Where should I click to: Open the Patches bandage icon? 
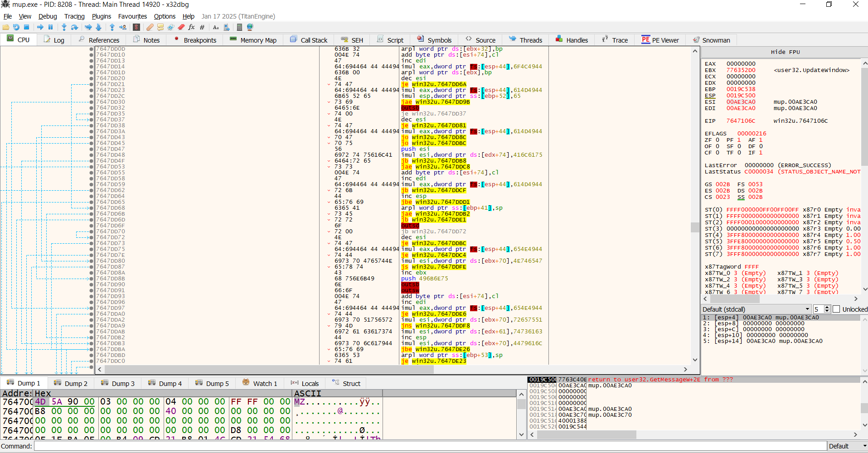pos(150,27)
